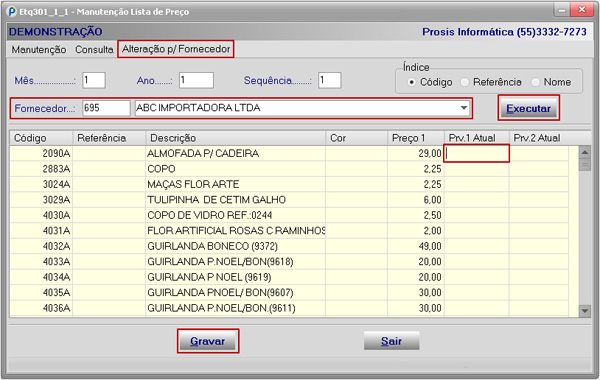Click the Preço 1 column header
Image resolution: width=600 pixels, height=380 pixels.
point(416,138)
